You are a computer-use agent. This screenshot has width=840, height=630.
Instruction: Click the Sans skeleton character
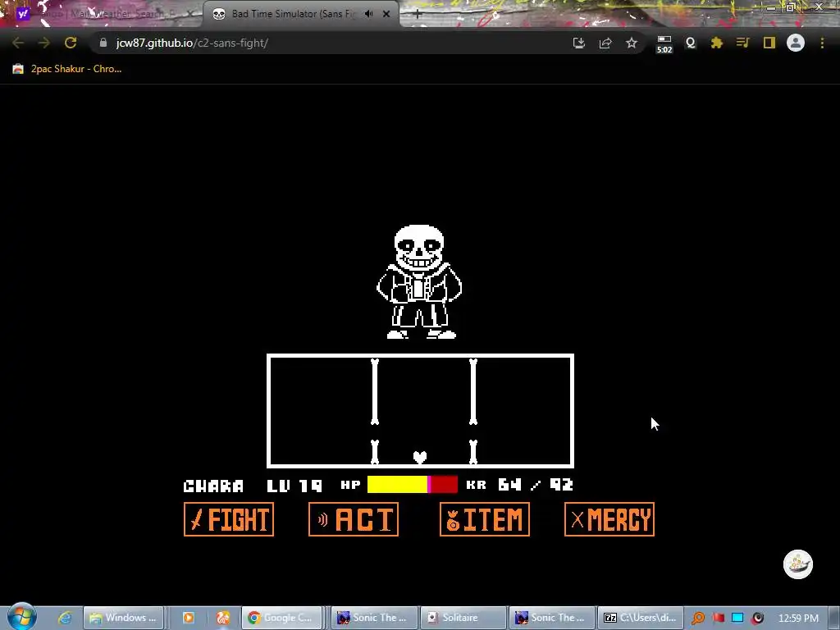click(x=419, y=282)
